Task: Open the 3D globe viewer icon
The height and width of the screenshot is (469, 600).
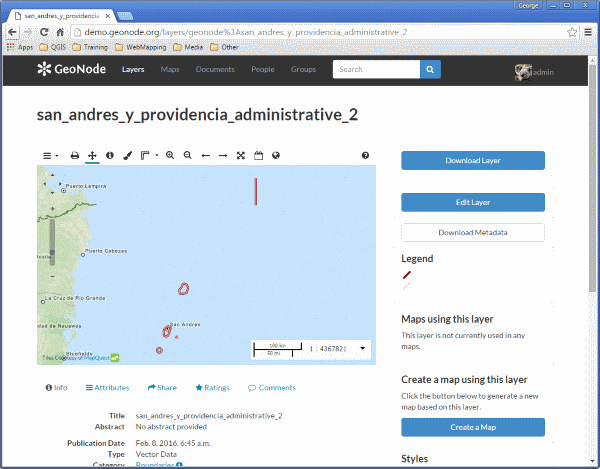Action: [276, 155]
